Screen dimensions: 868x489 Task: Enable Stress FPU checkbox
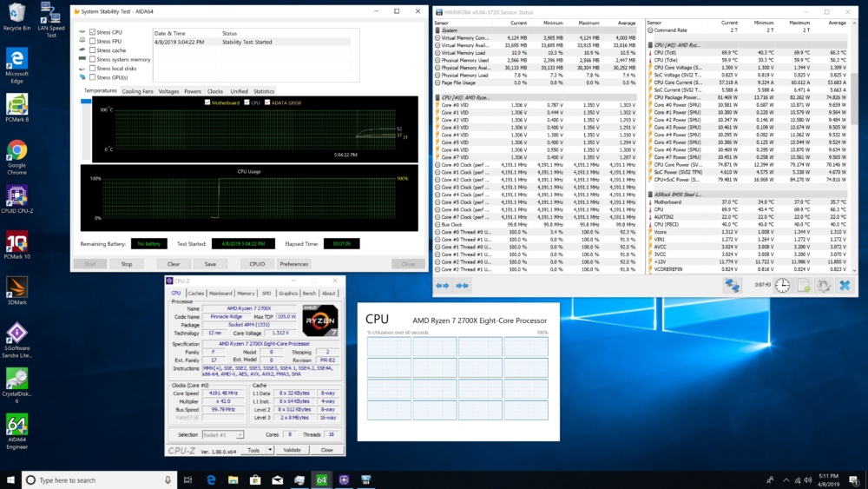[x=93, y=41]
